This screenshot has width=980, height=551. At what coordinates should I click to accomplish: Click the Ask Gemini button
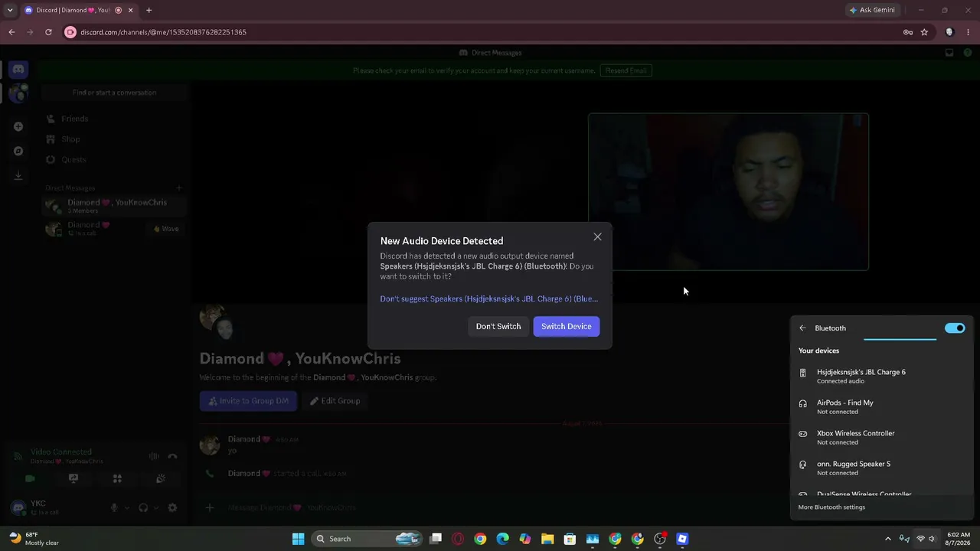(872, 10)
